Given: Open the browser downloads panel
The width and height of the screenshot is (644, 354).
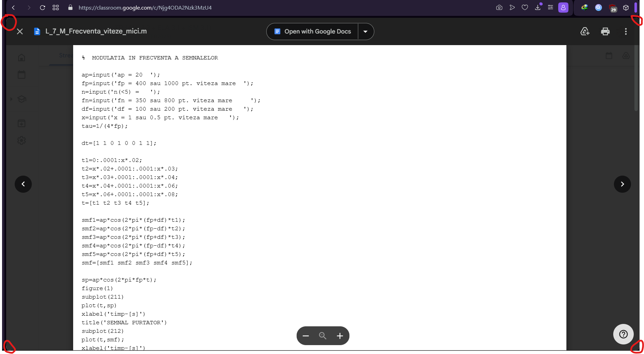Looking at the screenshot, I should point(538,8).
